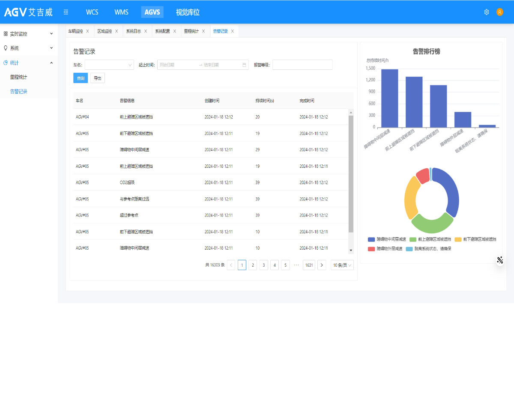The width and height of the screenshot is (514, 420).
Task: Toggle the 障碍物外层减速 legend item
Action: point(385,249)
